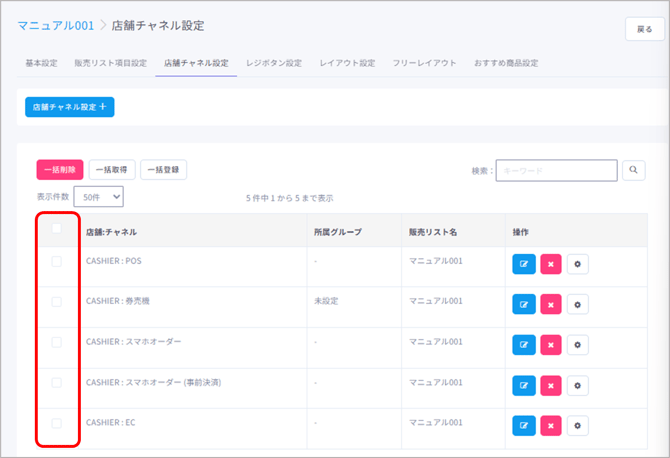670x458 pixels.
Task: Click delete icon for CASHIER : 券売機 row
Action: click(x=550, y=305)
